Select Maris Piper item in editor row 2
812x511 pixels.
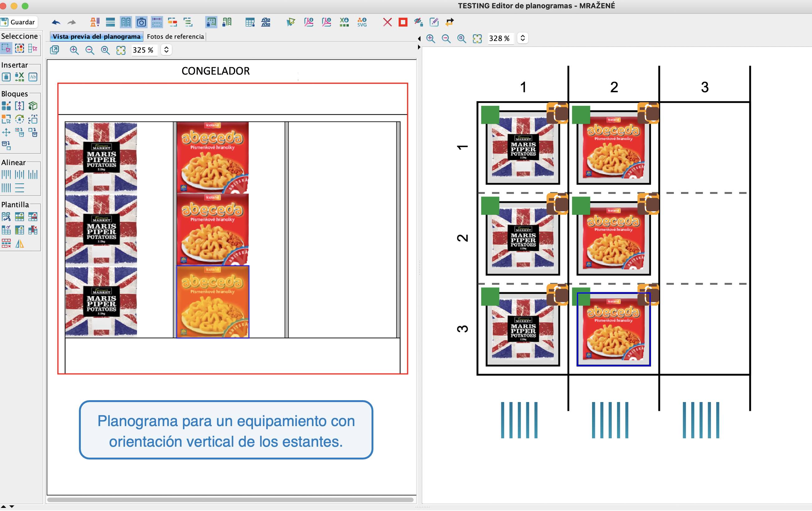point(523,238)
